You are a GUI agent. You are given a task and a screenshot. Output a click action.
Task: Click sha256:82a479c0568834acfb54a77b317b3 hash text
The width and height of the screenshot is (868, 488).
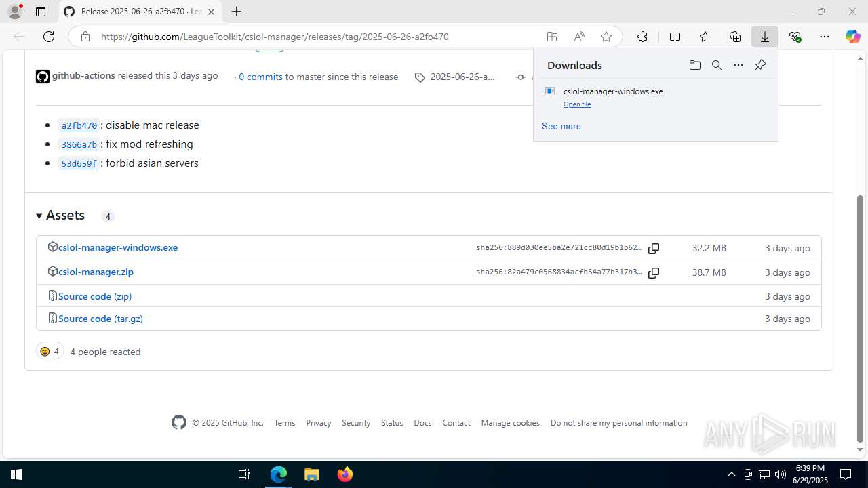coord(559,272)
